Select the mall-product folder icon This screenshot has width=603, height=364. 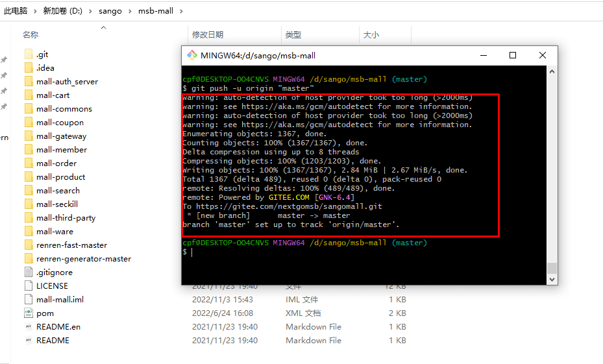(x=29, y=177)
